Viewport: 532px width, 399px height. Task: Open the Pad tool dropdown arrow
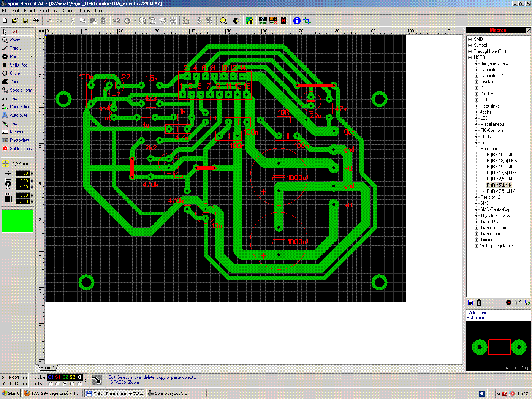(x=31, y=57)
